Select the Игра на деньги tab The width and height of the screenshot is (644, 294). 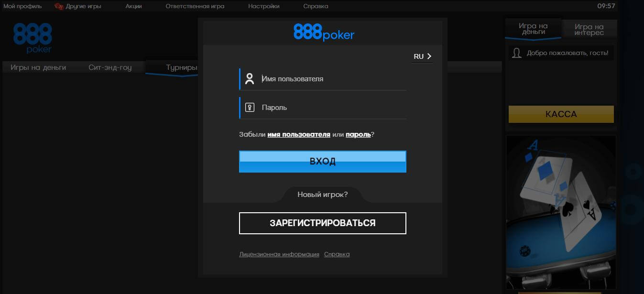[533, 29]
